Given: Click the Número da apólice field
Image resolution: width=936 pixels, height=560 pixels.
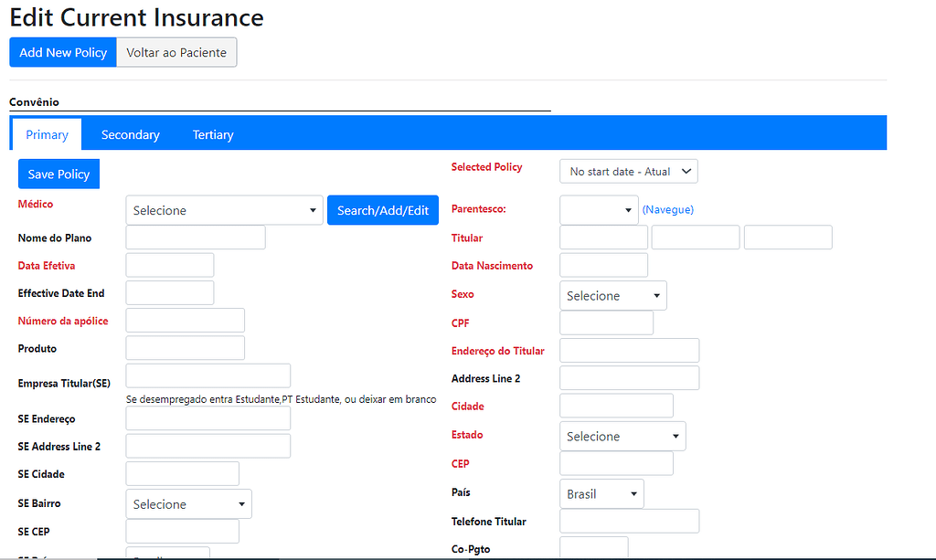Looking at the screenshot, I should 185,320.
